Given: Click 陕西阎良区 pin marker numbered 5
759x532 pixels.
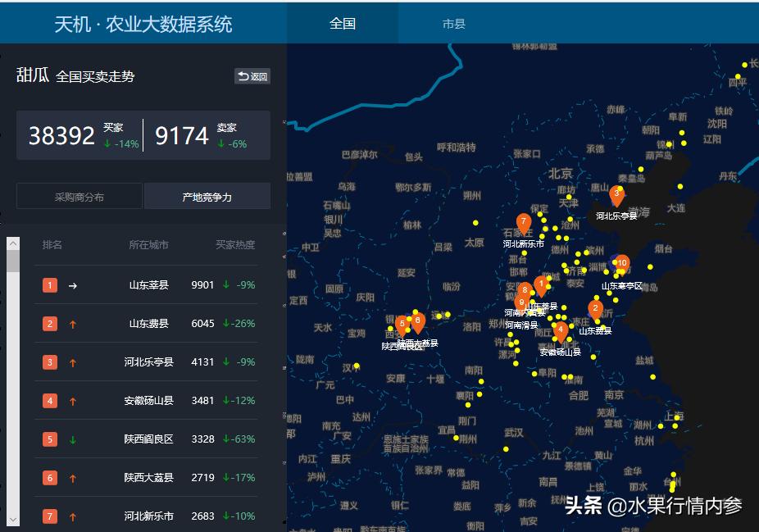Looking at the screenshot, I should click(402, 323).
